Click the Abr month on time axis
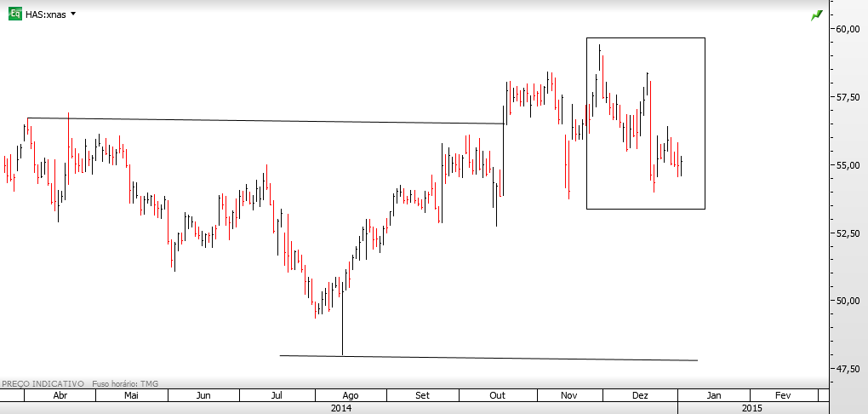868x414 pixels. tap(60, 395)
